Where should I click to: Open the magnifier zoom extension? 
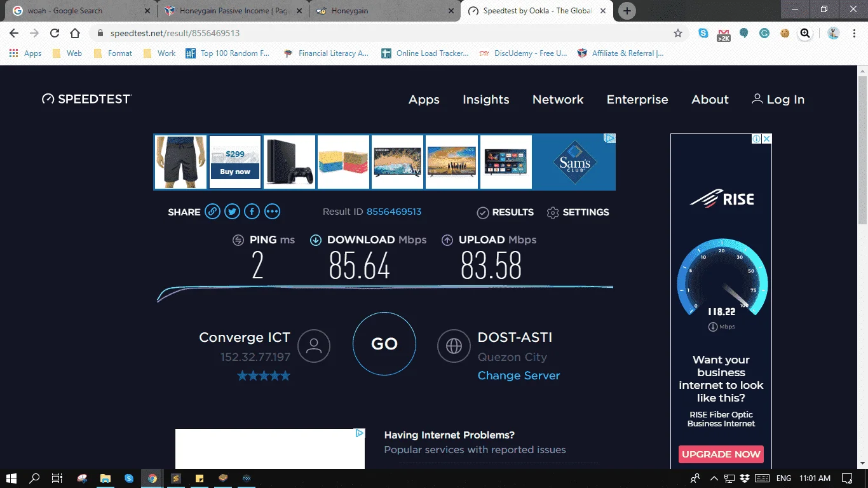(x=805, y=33)
